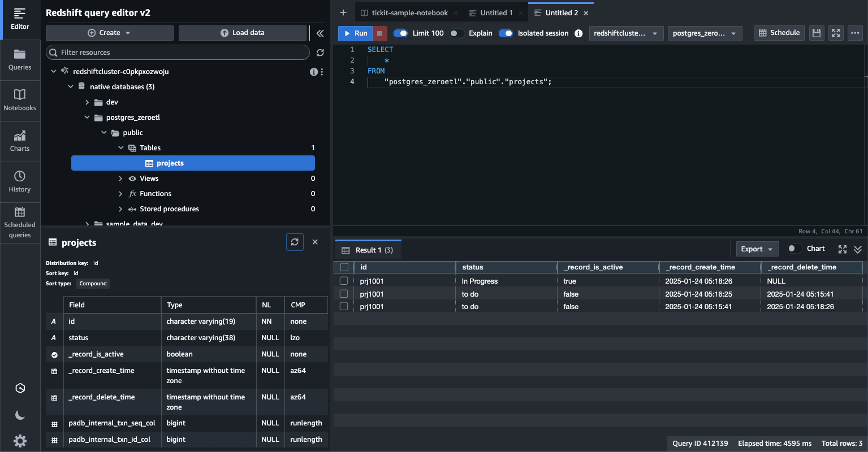Expand the Functions node
This screenshot has height=452, width=868.
coord(120,194)
